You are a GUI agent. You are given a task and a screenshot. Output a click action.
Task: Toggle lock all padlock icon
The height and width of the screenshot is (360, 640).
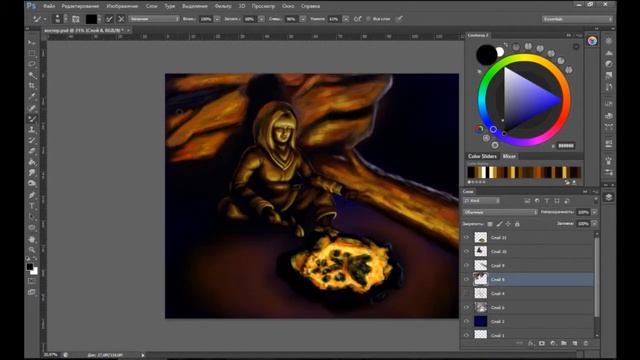pos(517,224)
